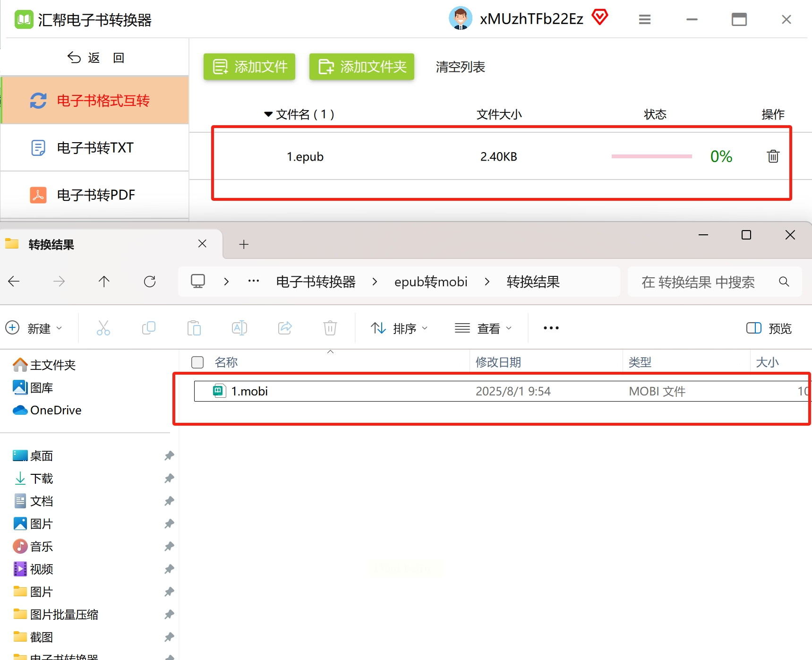Toggle the 预览 preview pane
This screenshot has width=812, height=660.
click(769, 328)
